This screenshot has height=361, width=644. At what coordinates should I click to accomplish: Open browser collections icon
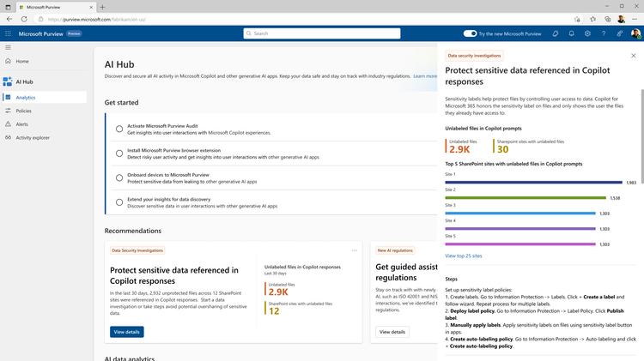pos(608,19)
